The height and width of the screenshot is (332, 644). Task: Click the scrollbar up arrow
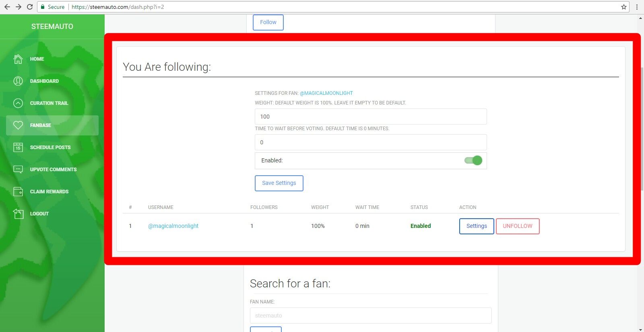point(640,18)
